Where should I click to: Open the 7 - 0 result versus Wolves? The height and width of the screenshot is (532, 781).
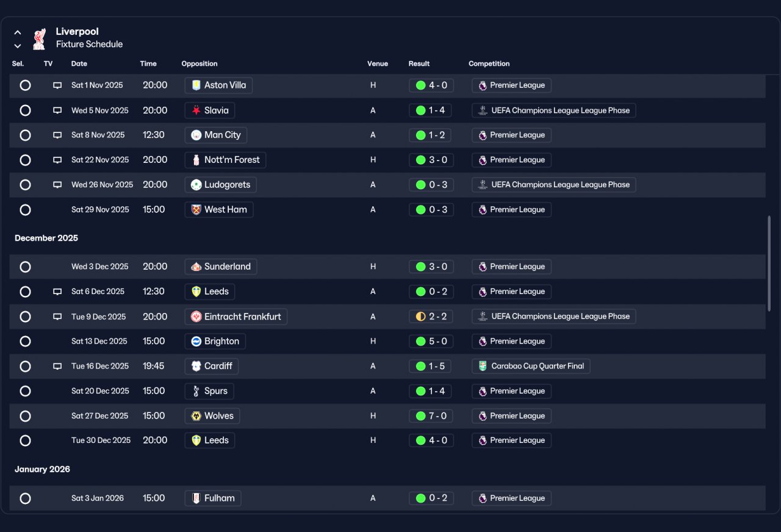point(431,416)
